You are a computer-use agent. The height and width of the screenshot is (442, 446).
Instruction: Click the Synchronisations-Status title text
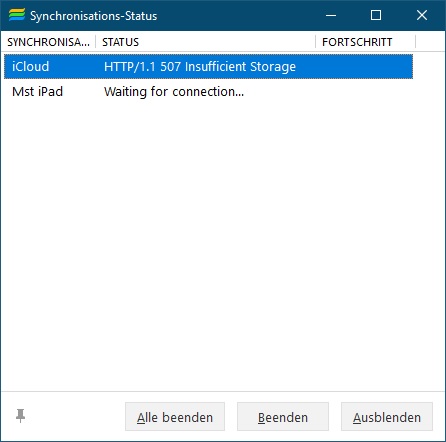pos(94,16)
